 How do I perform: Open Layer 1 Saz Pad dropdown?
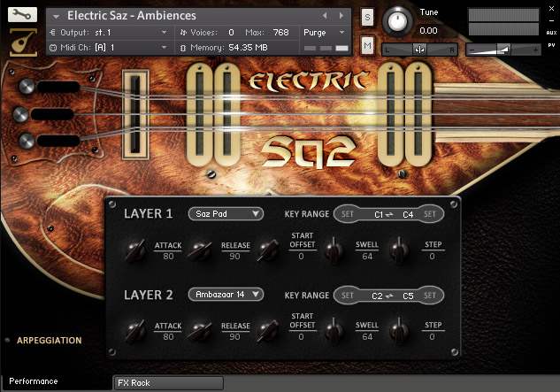tap(226, 213)
